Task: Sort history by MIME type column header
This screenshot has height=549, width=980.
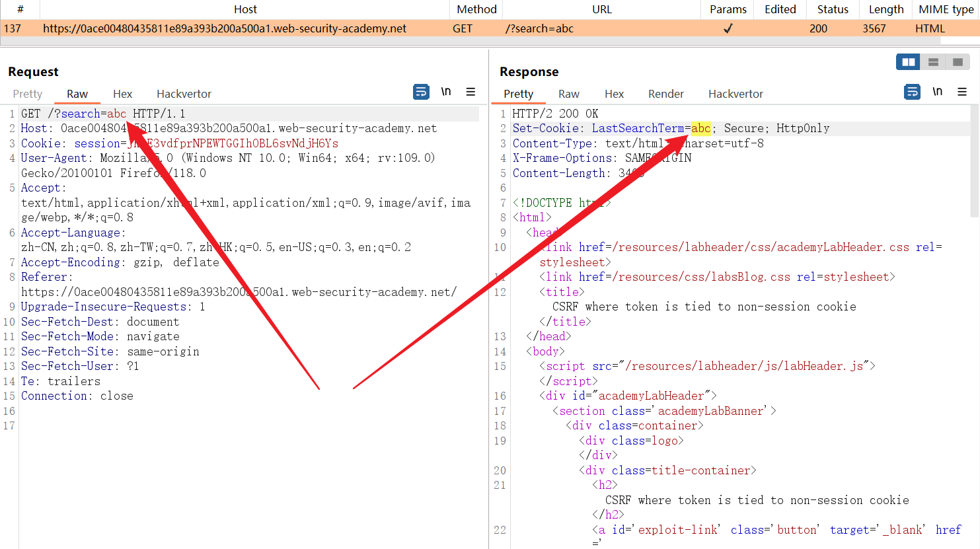Action: [x=946, y=9]
